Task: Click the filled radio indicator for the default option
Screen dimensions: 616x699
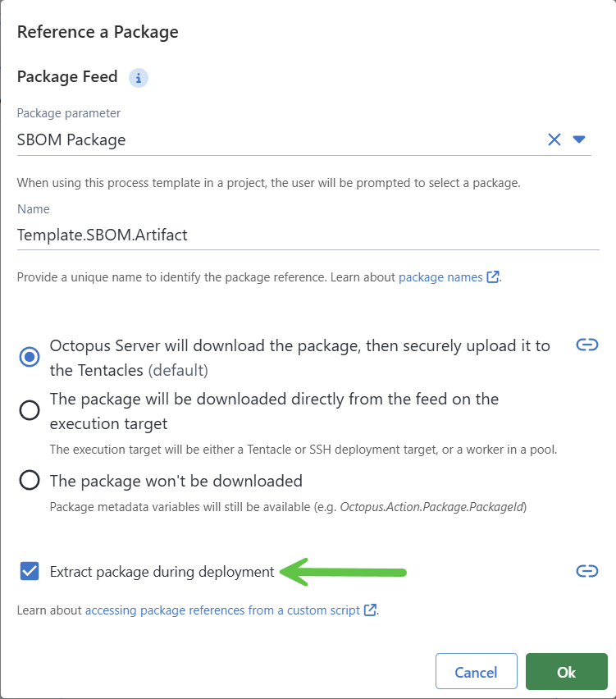Action: point(30,357)
